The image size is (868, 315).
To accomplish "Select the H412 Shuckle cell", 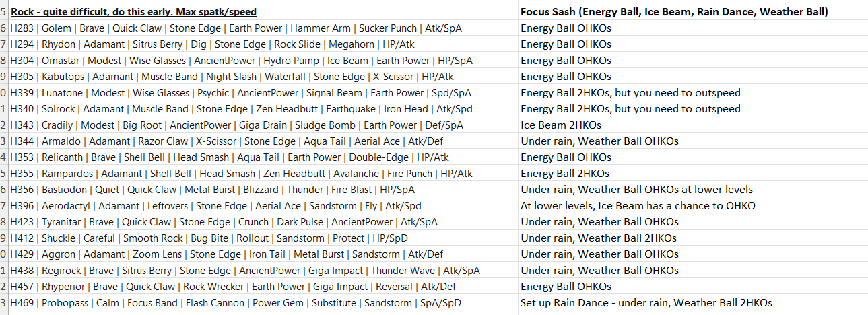I will [263, 238].
